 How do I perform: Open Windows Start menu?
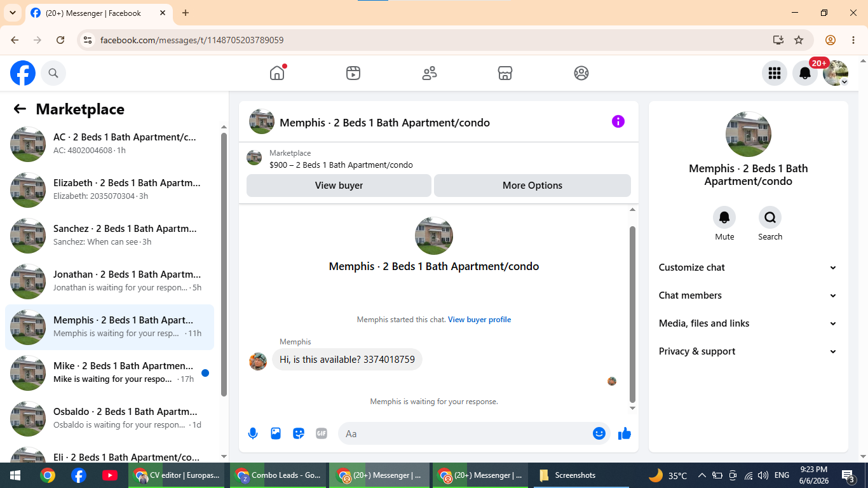[x=15, y=475]
